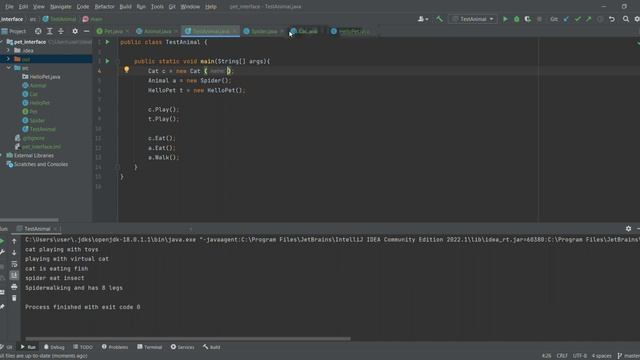Open the Debug tool window button
The image size is (640, 360).
pos(54,347)
